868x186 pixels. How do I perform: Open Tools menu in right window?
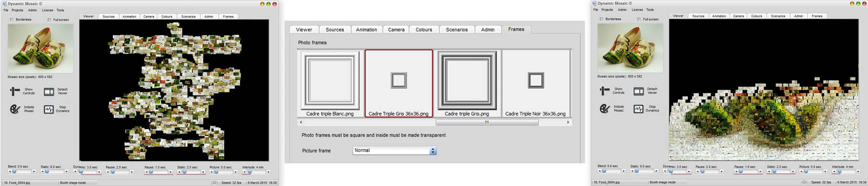click(x=650, y=10)
